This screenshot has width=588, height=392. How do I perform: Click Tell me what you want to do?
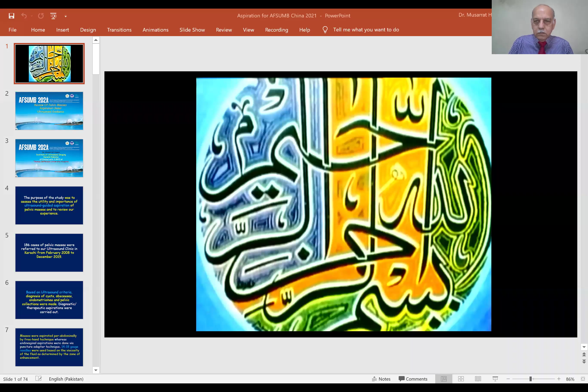click(x=366, y=30)
